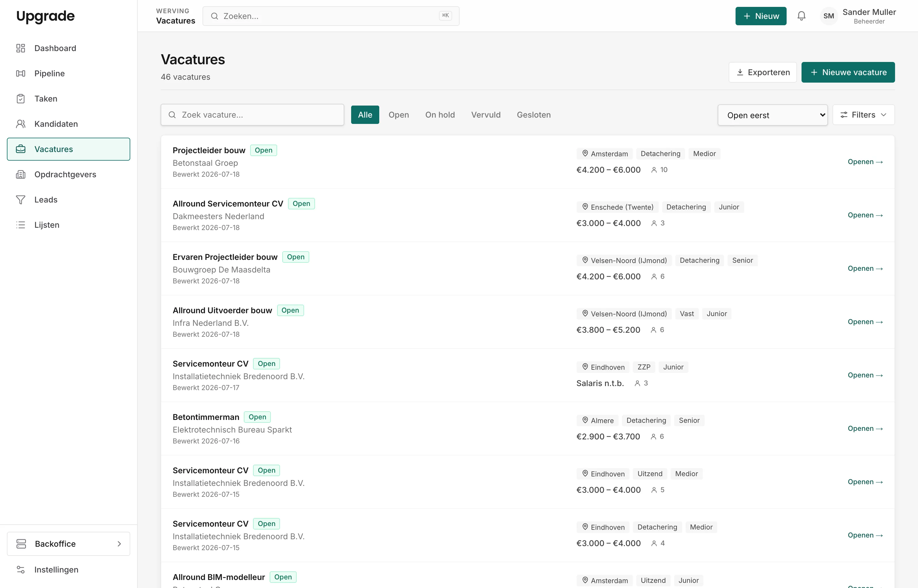Click the Kandidaten people icon

pyautogui.click(x=21, y=124)
